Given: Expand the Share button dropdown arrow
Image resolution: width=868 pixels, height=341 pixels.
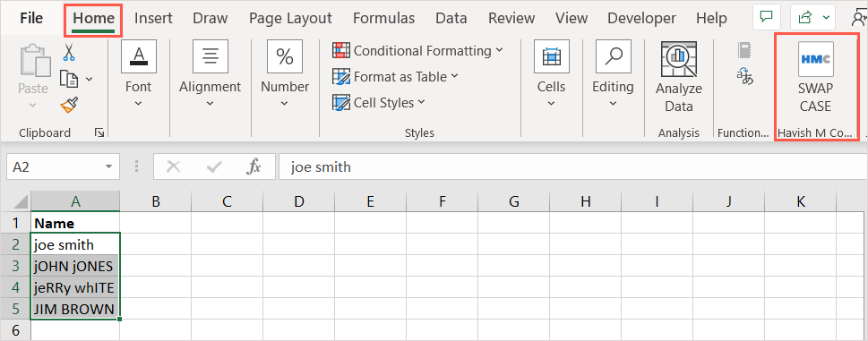Looking at the screenshot, I should tap(827, 18).
